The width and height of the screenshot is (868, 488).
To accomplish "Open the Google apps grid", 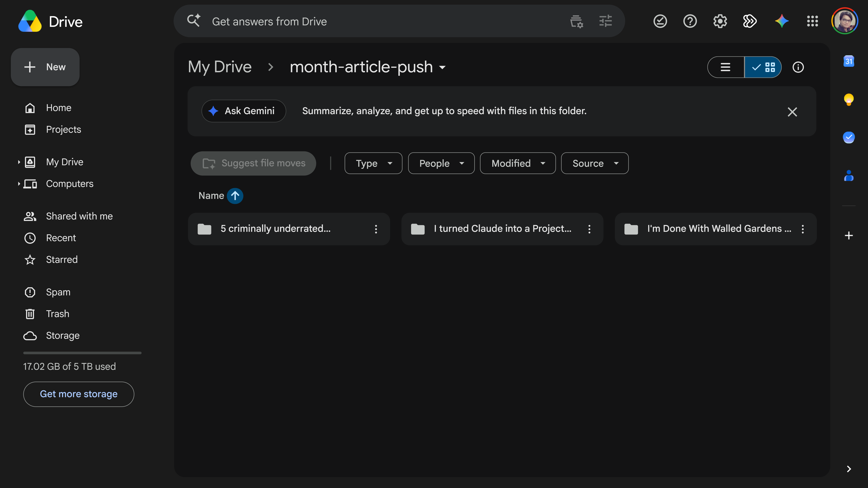I will pyautogui.click(x=812, y=21).
